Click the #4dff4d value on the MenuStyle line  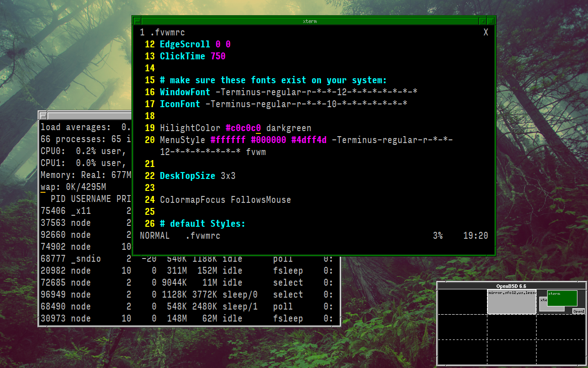pyautogui.click(x=309, y=140)
